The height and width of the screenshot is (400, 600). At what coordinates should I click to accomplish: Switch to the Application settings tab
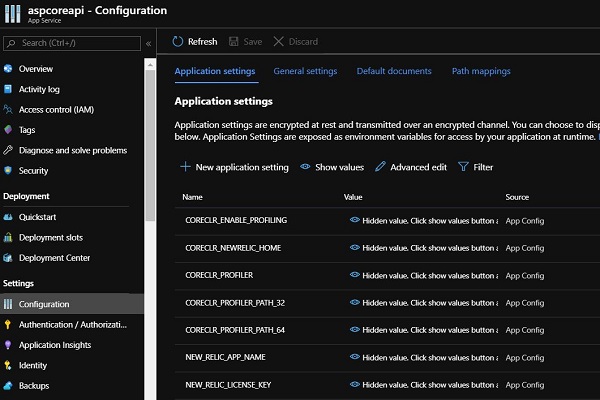tap(215, 71)
